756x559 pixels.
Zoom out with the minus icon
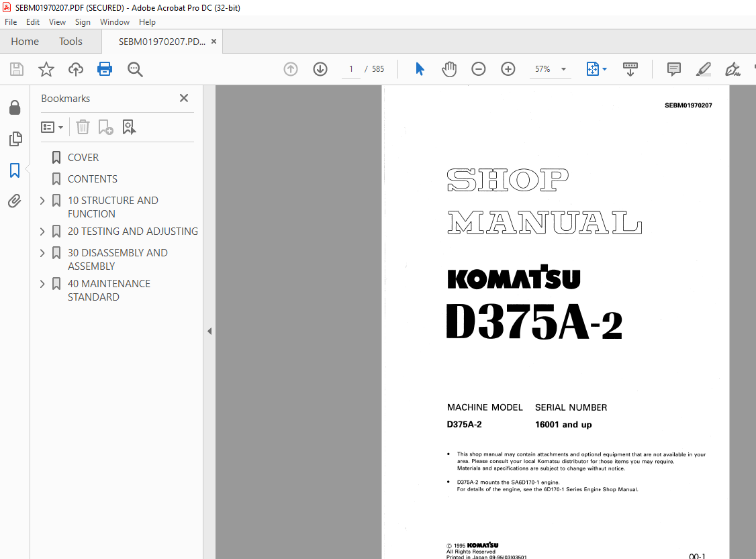(478, 69)
